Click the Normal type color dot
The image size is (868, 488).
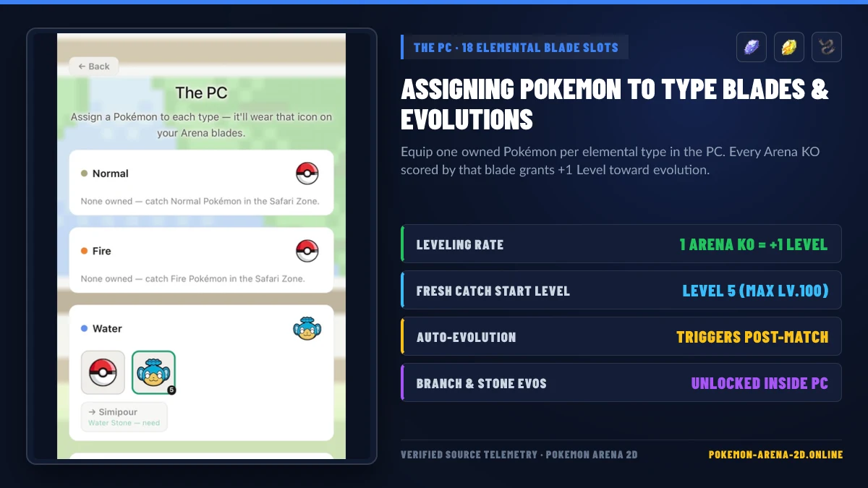[84, 174]
